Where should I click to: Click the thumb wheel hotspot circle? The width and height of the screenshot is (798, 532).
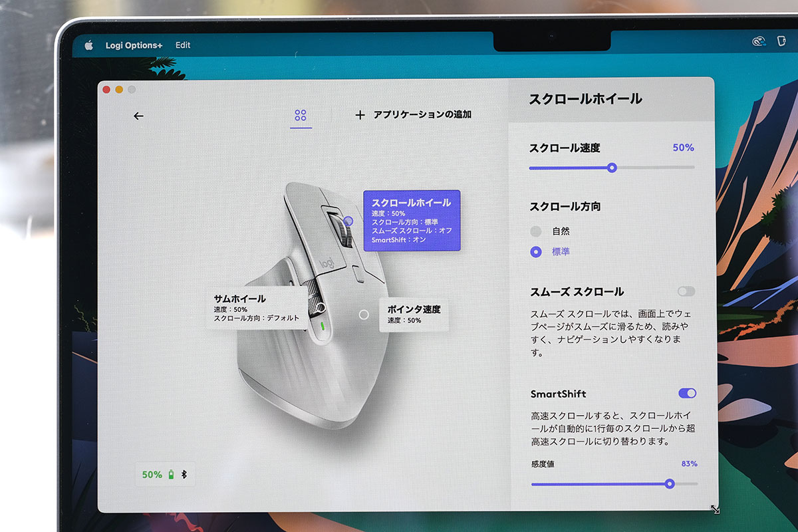pyautogui.click(x=320, y=307)
